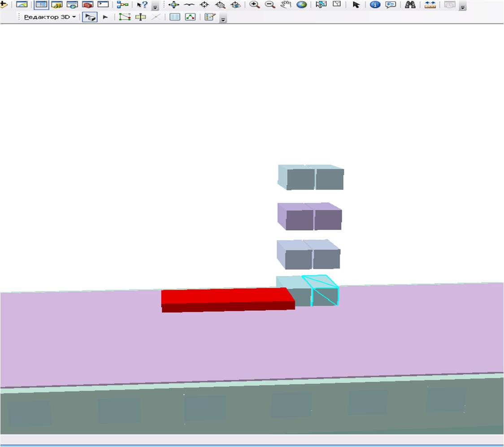
Task: Click the Add Data icon
Action: 4,4
